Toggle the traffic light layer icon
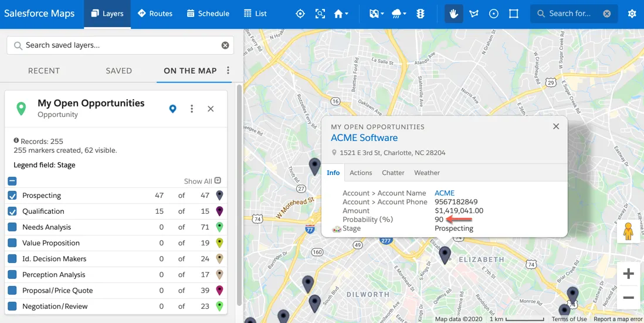Screen dimensions: 644x323 pyautogui.click(x=420, y=14)
